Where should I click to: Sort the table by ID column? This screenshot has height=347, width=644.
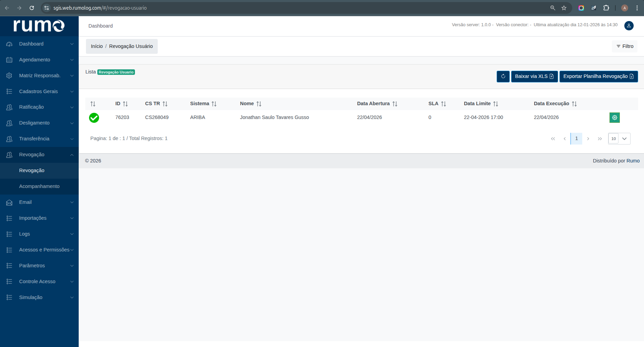tap(125, 104)
